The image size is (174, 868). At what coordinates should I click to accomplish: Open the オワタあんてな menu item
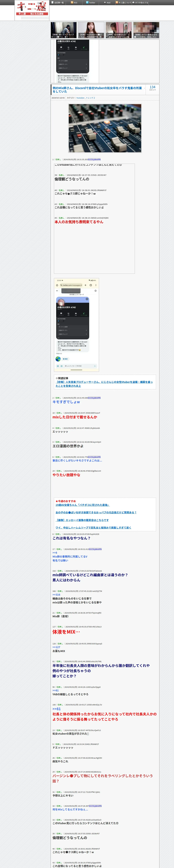[140, 2]
